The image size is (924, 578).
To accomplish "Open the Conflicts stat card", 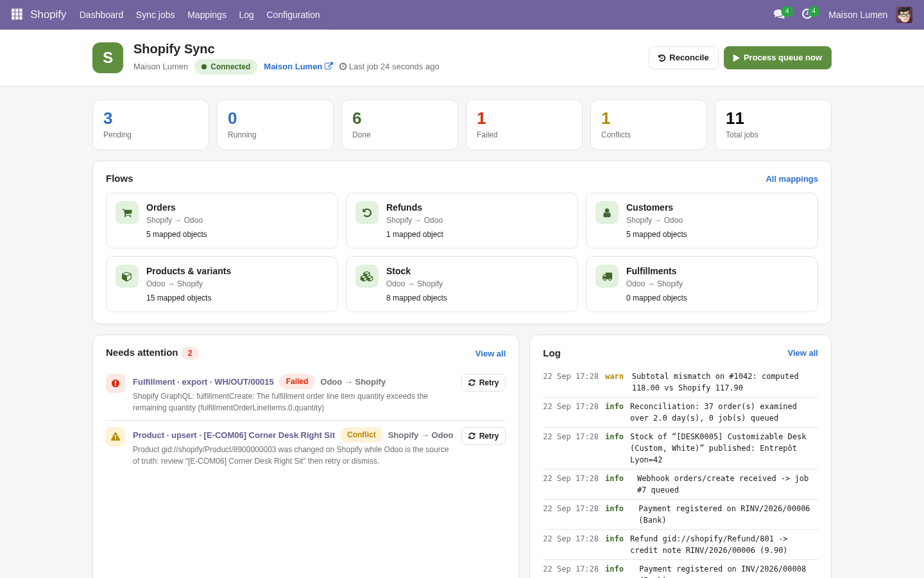I will (x=649, y=125).
